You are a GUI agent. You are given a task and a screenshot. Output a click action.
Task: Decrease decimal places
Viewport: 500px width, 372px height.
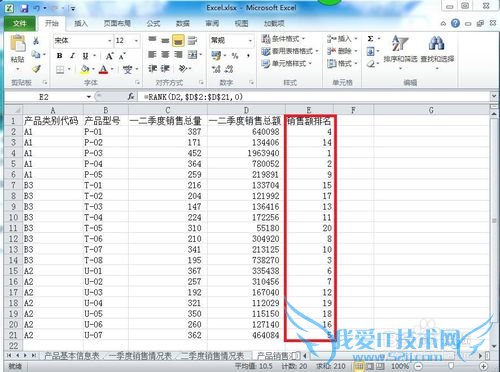229,69
